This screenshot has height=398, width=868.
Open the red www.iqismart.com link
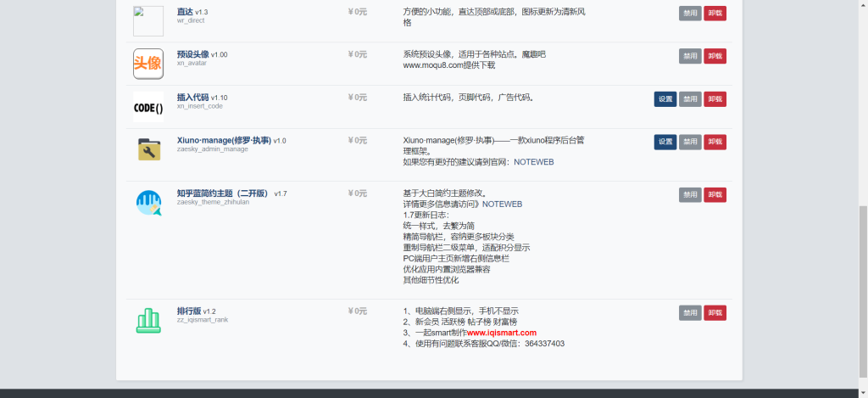pos(502,333)
